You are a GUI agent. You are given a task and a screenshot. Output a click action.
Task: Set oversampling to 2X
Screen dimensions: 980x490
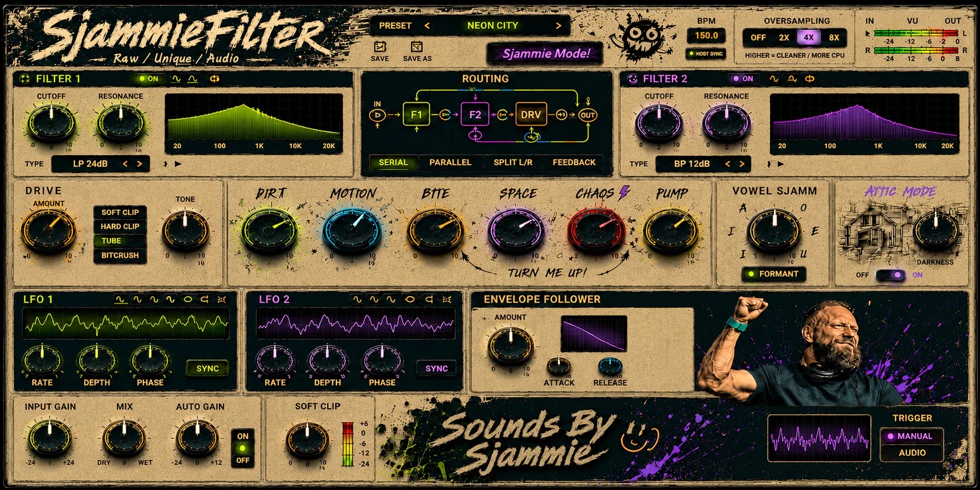[784, 38]
